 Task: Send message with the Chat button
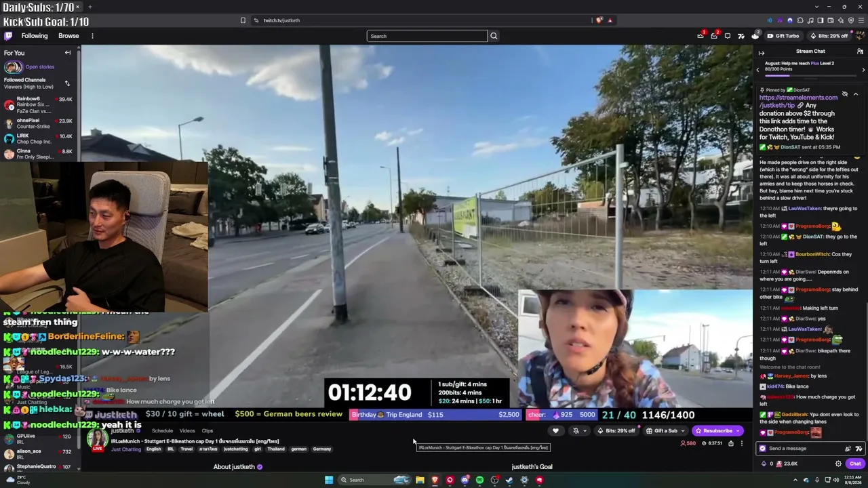(855, 464)
